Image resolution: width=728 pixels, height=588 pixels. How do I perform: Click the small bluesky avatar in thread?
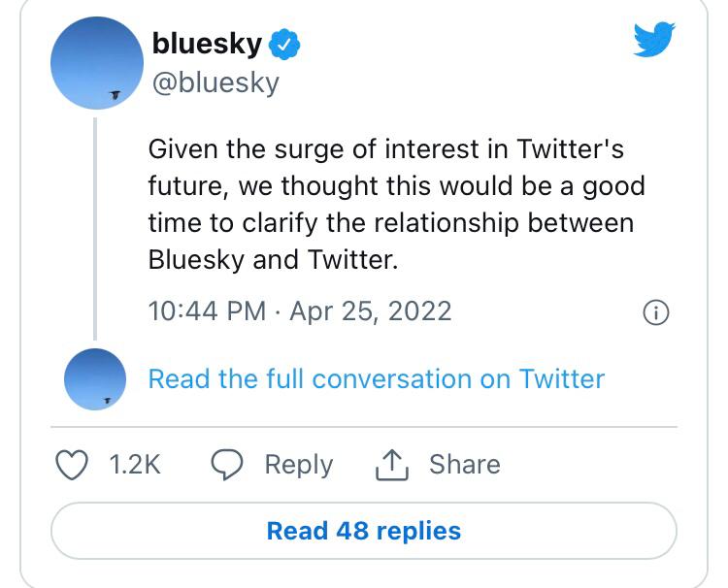click(94, 378)
